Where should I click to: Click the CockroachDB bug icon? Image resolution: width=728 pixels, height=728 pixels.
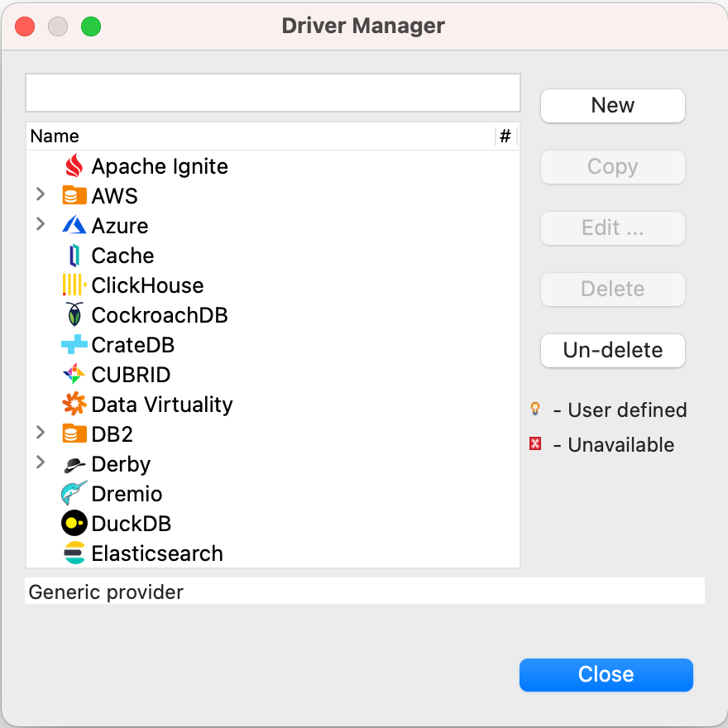74,315
